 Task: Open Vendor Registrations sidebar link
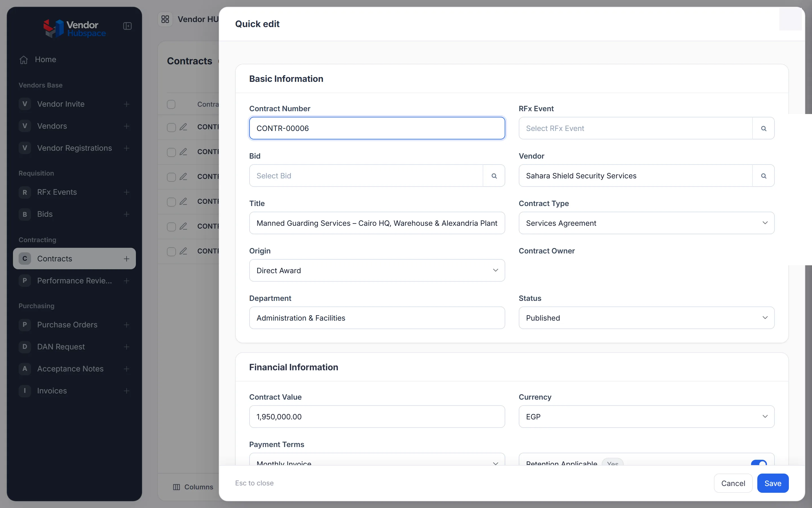coord(74,148)
